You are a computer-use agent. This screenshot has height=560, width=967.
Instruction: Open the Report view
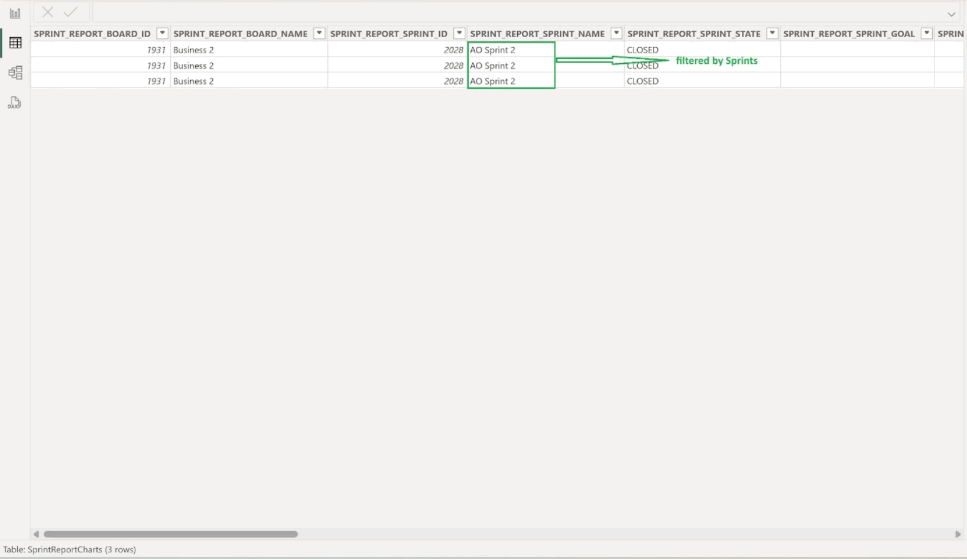point(15,12)
